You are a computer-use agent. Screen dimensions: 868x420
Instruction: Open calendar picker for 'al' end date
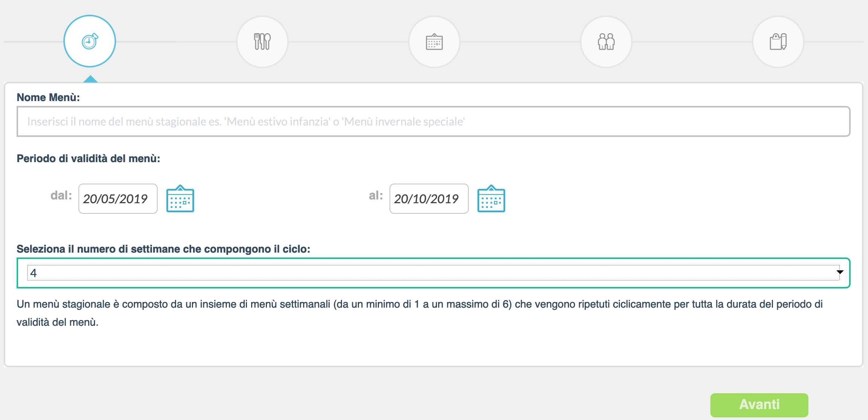[491, 199]
